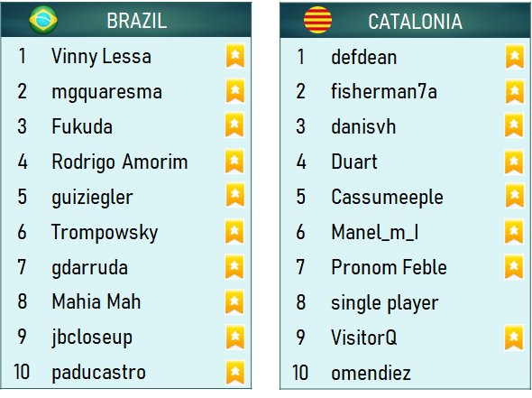Click star badge next to Vinny Lessa

(235, 56)
